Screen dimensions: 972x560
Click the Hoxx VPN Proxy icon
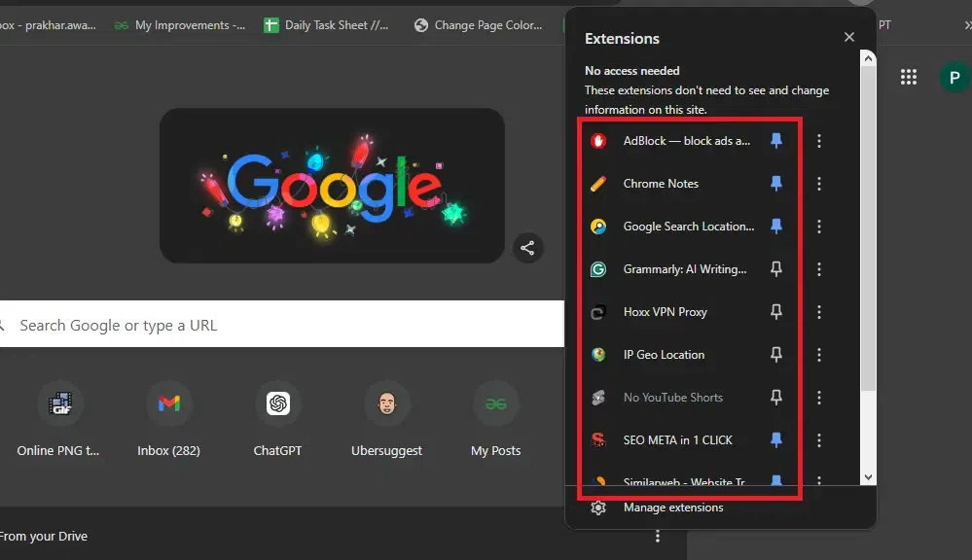tap(598, 311)
